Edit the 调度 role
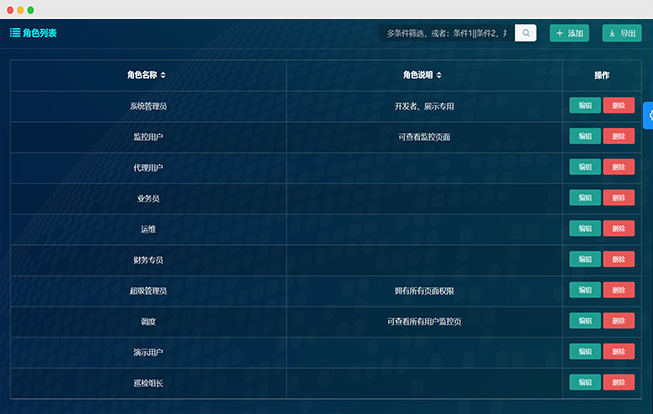This screenshot has width=653, height=414. 585,321
